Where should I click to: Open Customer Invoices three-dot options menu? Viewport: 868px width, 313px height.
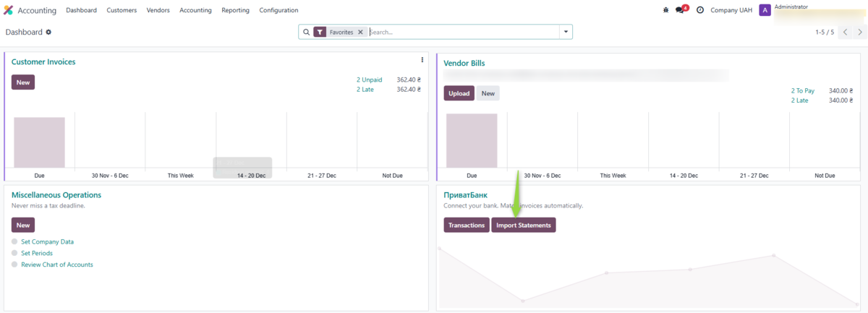422,60
